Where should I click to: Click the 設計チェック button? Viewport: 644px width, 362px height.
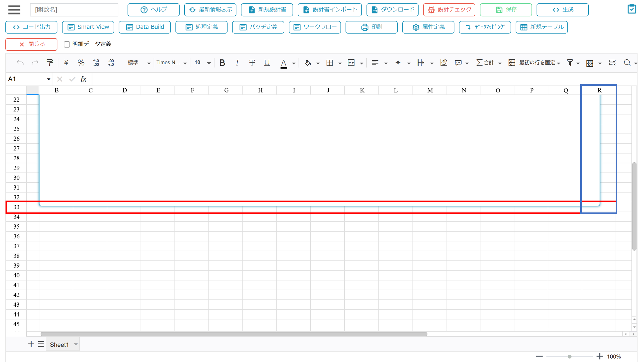coord(449,10)
